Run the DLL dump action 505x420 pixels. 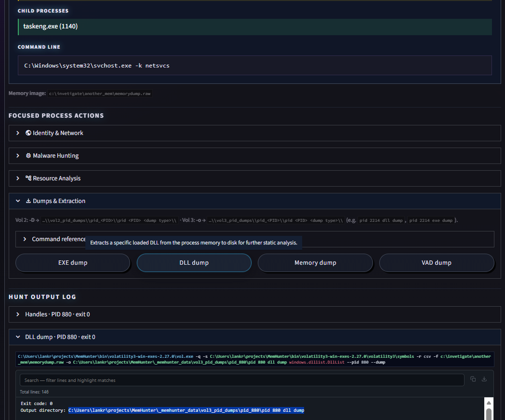[194, 263]
